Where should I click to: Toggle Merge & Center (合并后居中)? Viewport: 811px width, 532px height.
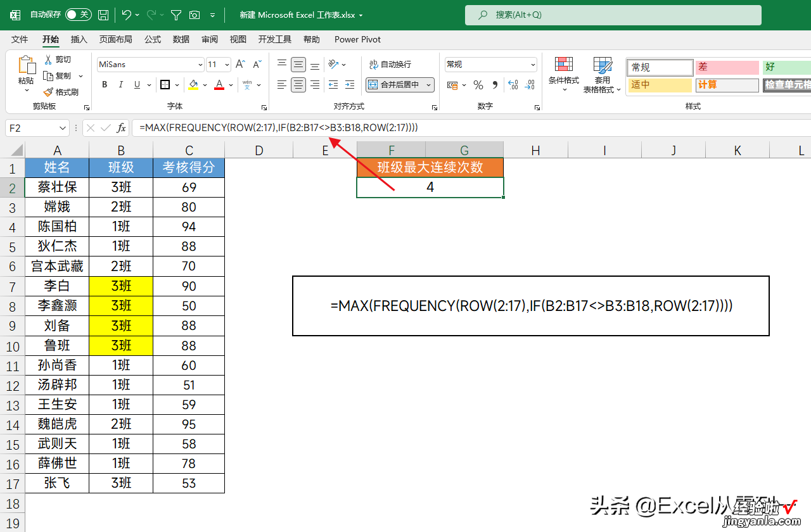click(393, 85)
